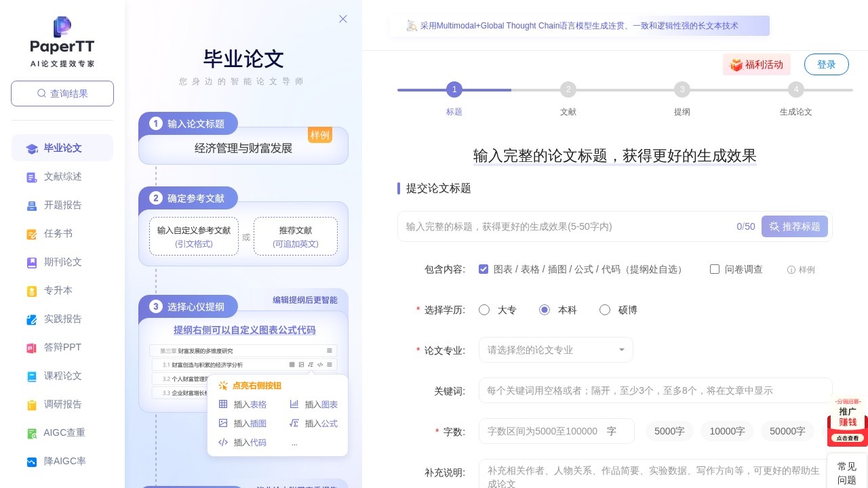Jump to step 3 提纲
Viewport: 868px width, 488px height.
click(682, 89)
